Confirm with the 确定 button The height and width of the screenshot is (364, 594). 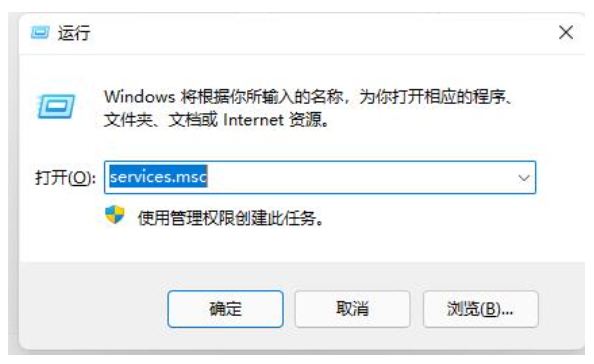point(225,309)
